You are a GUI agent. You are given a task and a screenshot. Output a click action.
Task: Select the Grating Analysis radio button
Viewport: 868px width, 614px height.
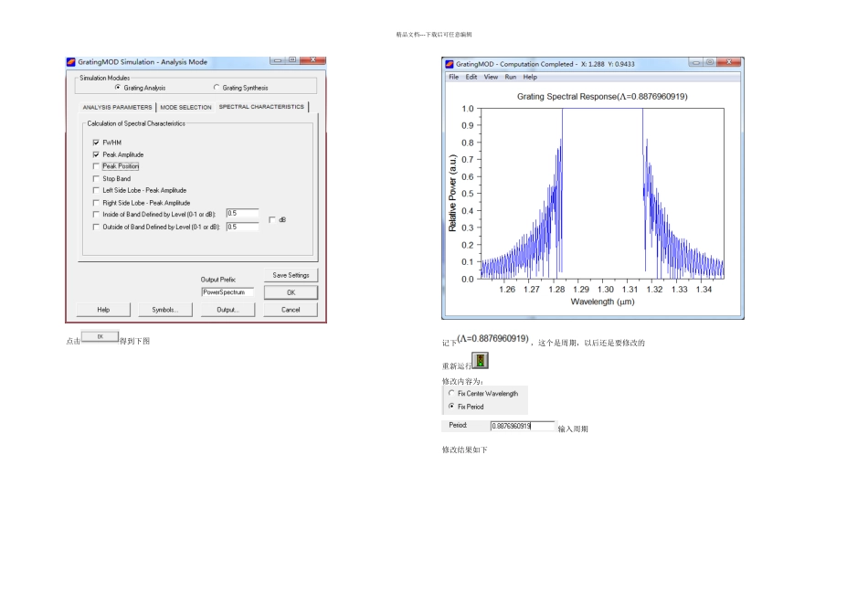(x=117, y=88)
